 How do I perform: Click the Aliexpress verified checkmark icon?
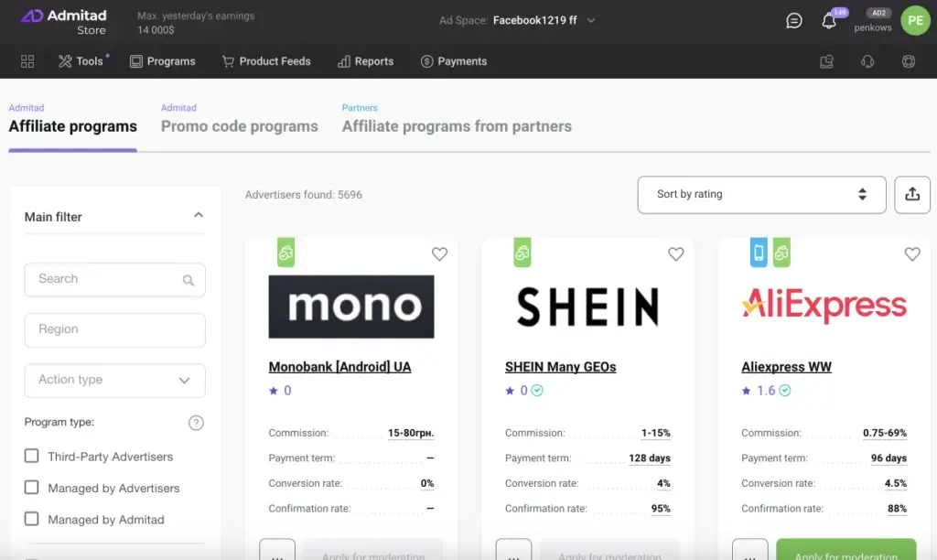[784, 391]
